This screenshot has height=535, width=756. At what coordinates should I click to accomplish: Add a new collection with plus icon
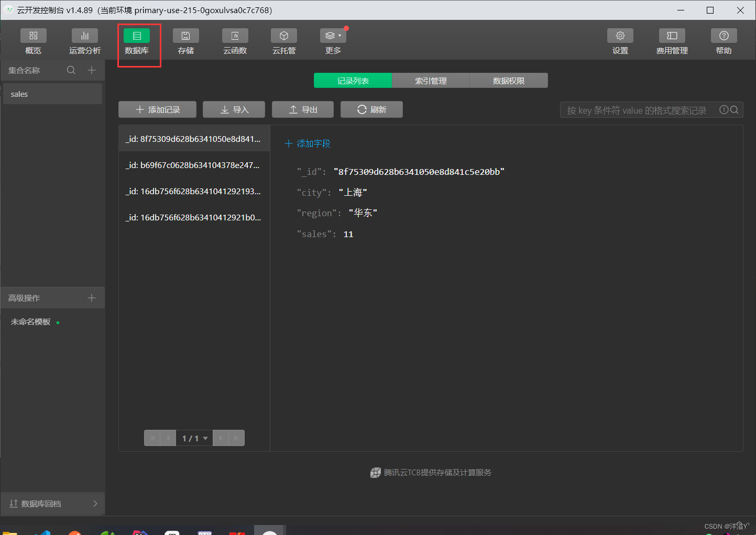[92, 70]
